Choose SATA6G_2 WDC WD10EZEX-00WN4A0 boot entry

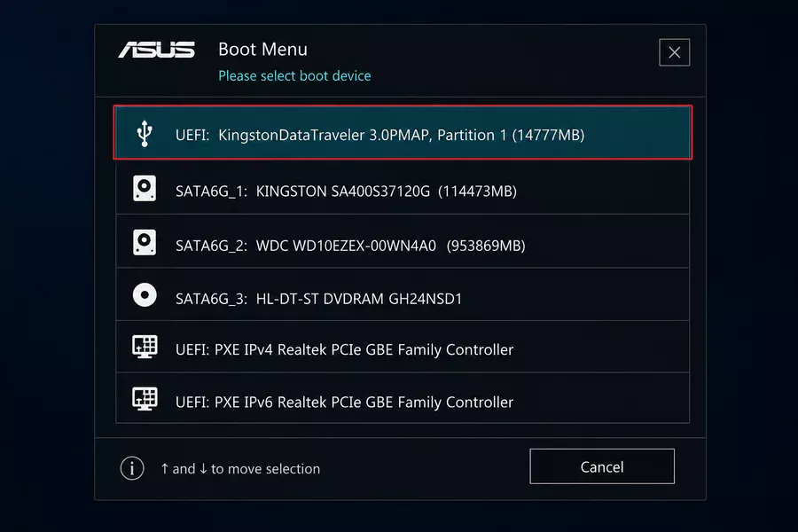pyautogui.click(x=403, y=241)
